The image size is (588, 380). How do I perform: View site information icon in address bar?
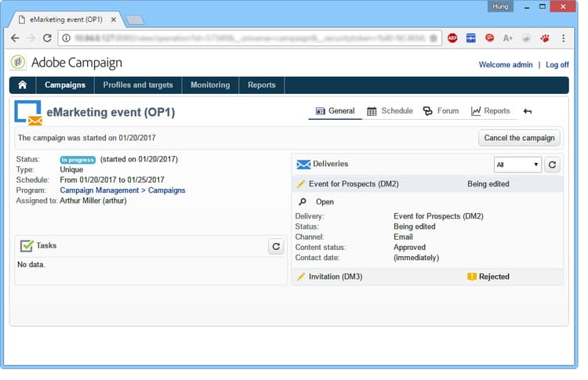(67, 38)
